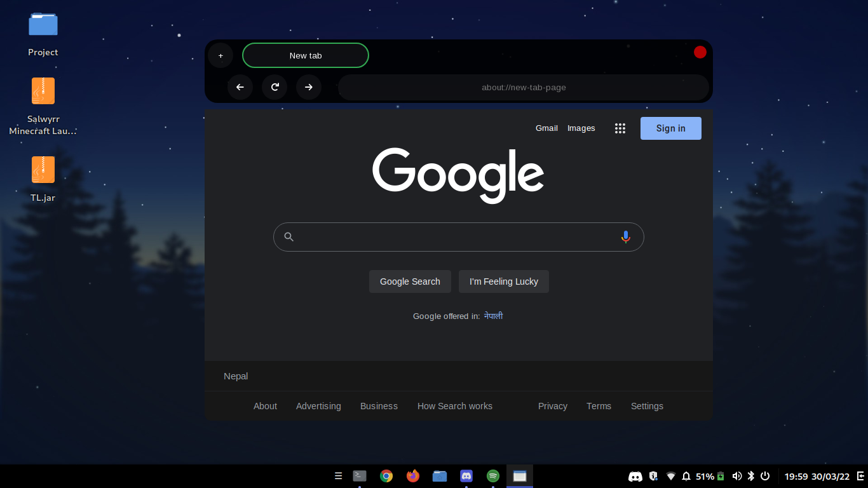
Task: Click the Google Search button
Action: pos(410,281)
